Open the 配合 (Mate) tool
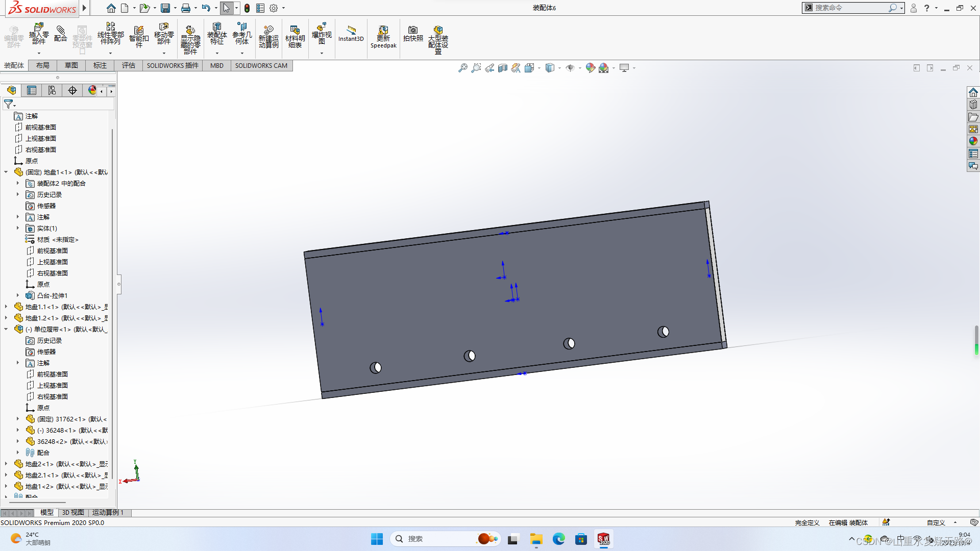This screenshot has height=551, width=980. coord(60,36)
